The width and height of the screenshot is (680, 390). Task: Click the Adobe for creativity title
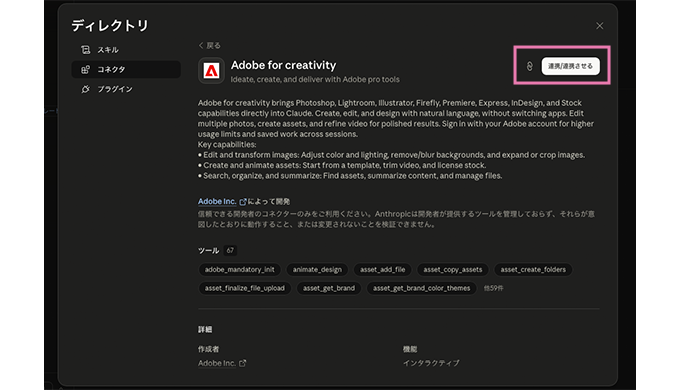[x=283, y=66]
